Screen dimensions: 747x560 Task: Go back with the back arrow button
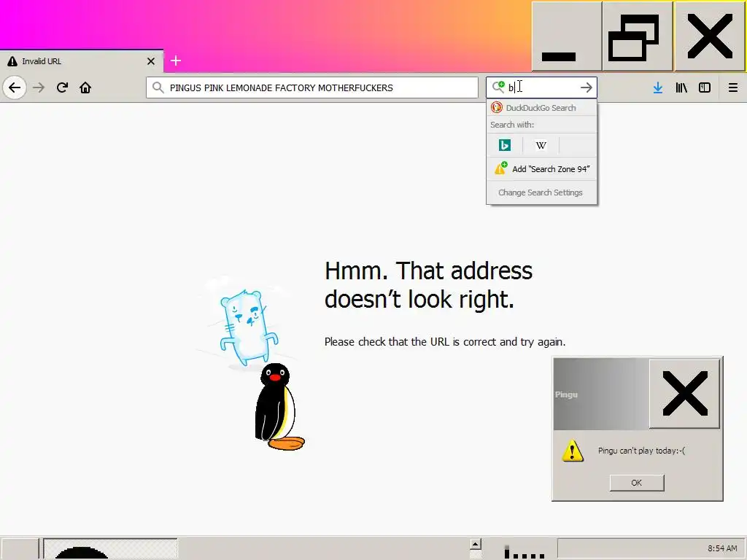(15, 87)
